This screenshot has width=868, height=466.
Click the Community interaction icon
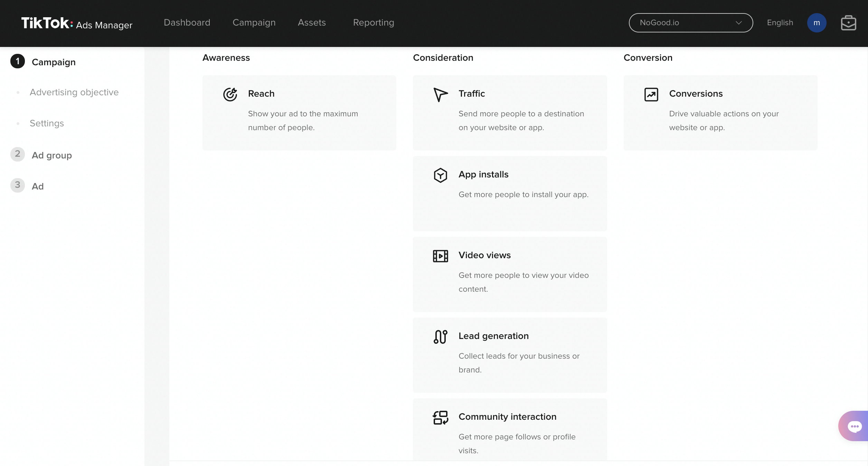[x=441, y=417]
